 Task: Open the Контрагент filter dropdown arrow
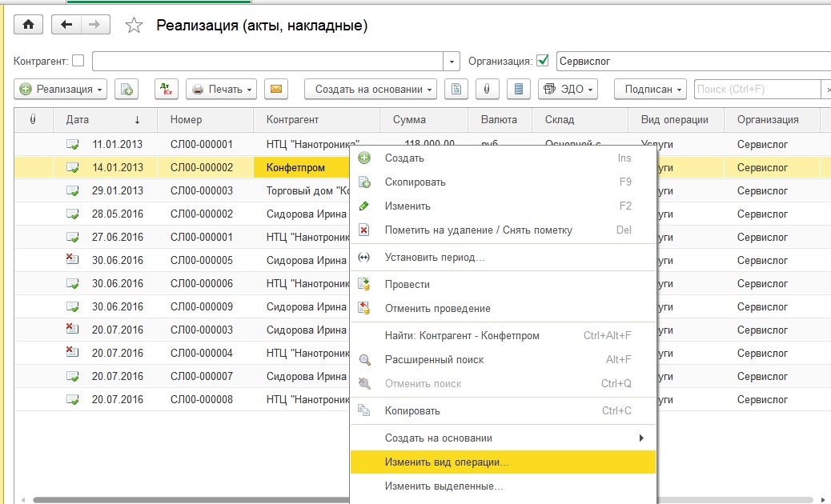click(x=452, y=61)
